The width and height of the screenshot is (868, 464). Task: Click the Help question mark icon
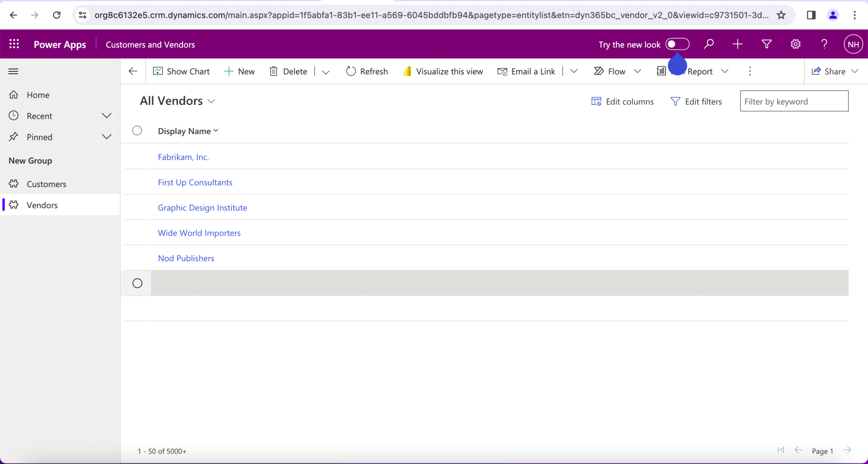click(824, 44)
